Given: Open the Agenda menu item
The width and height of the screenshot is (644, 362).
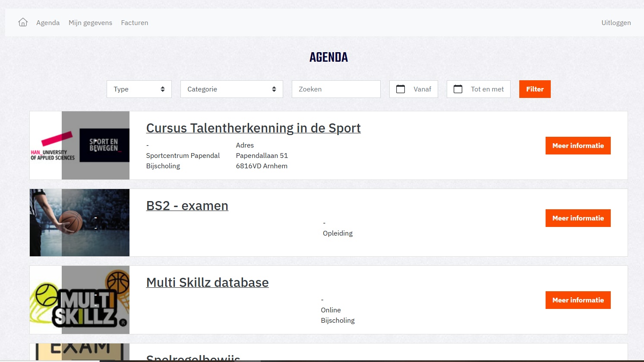Looking at the screenshot, I should 48,23.
